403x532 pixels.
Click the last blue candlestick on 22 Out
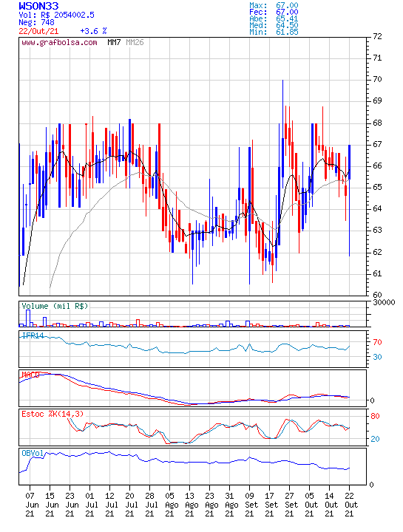349,162
